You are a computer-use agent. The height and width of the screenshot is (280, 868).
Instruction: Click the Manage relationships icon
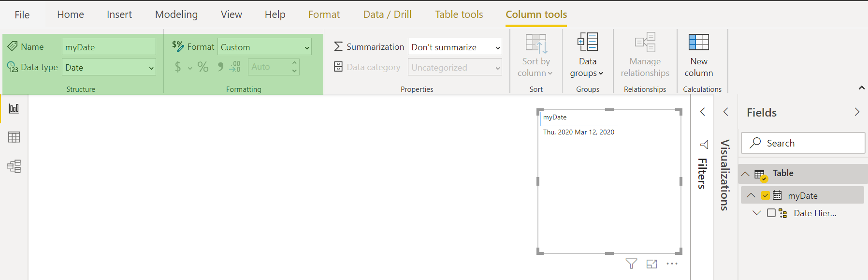(x=645, y=42)
